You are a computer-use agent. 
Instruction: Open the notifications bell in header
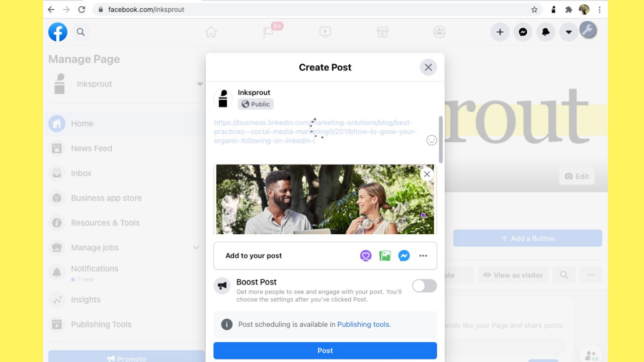pyautogui.click(x=545, y=32)
